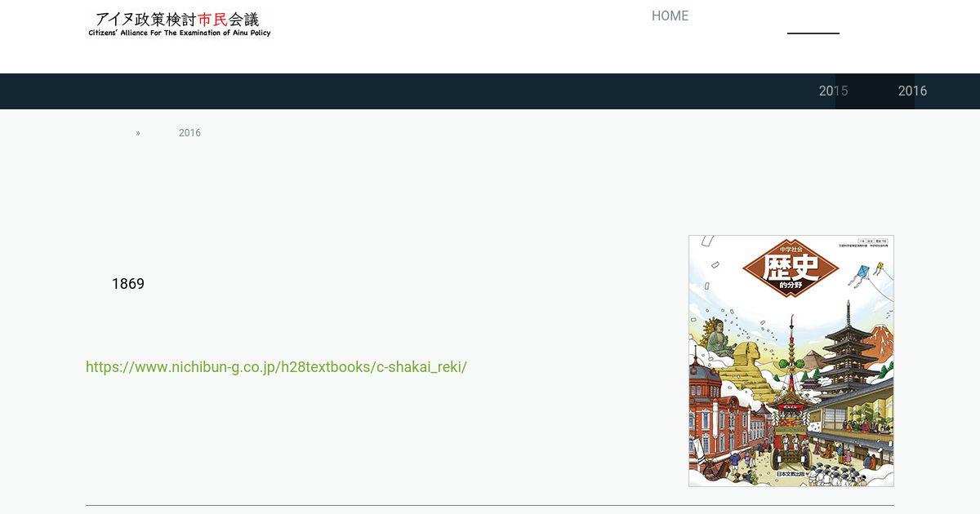Click the 2016 breadcrumb entry

[x=189, y=133]
